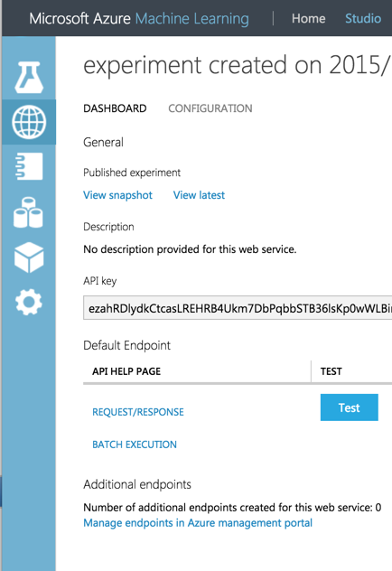Open Studio in top navigation

tap(363, 18)
